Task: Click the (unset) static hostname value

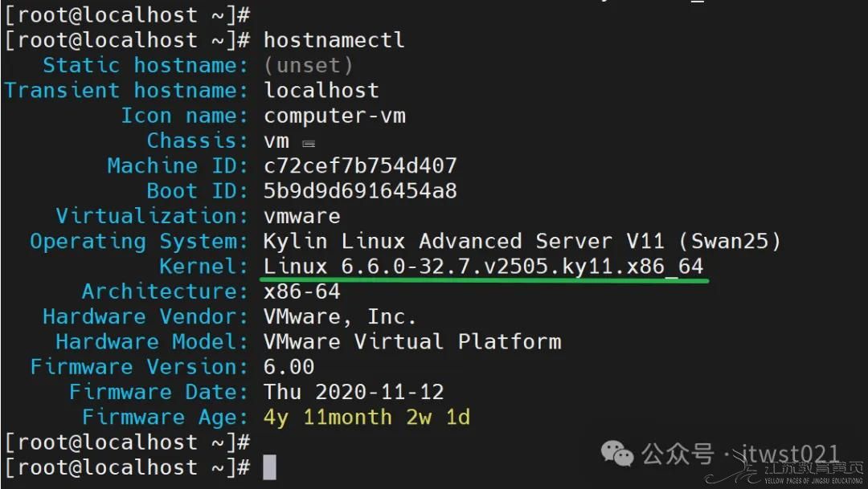Action: [308, 65]
